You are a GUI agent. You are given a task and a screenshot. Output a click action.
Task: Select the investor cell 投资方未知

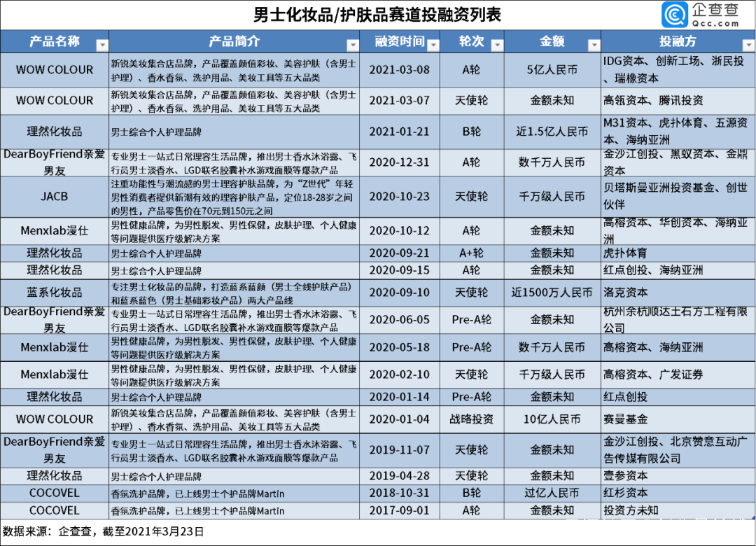678,511
